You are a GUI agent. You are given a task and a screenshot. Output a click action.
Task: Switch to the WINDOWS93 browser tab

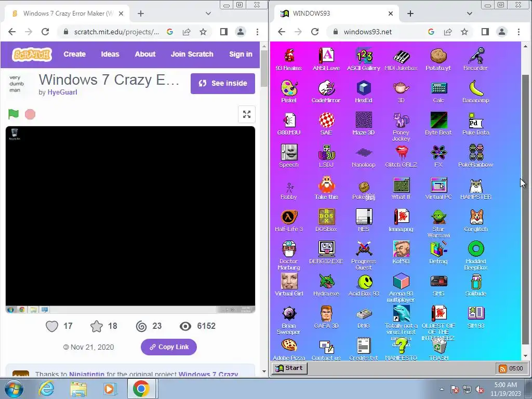336,14
